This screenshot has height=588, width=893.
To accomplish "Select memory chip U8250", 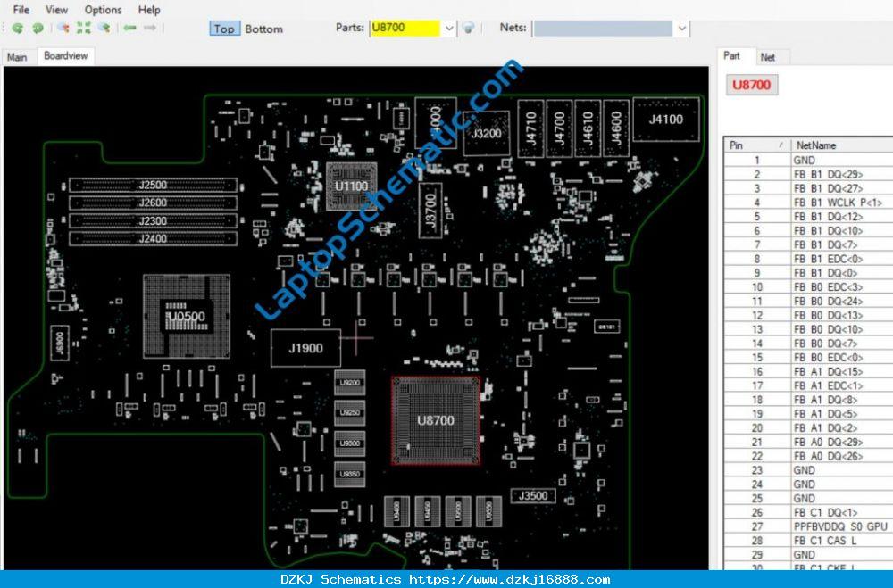I will (350, 413).
